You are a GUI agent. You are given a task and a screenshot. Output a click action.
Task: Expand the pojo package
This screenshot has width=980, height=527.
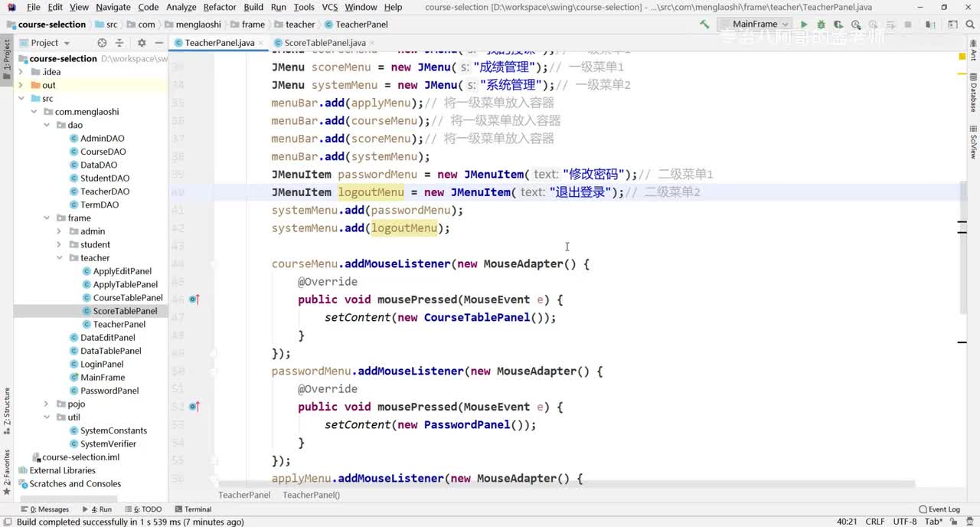pos(47,404)
